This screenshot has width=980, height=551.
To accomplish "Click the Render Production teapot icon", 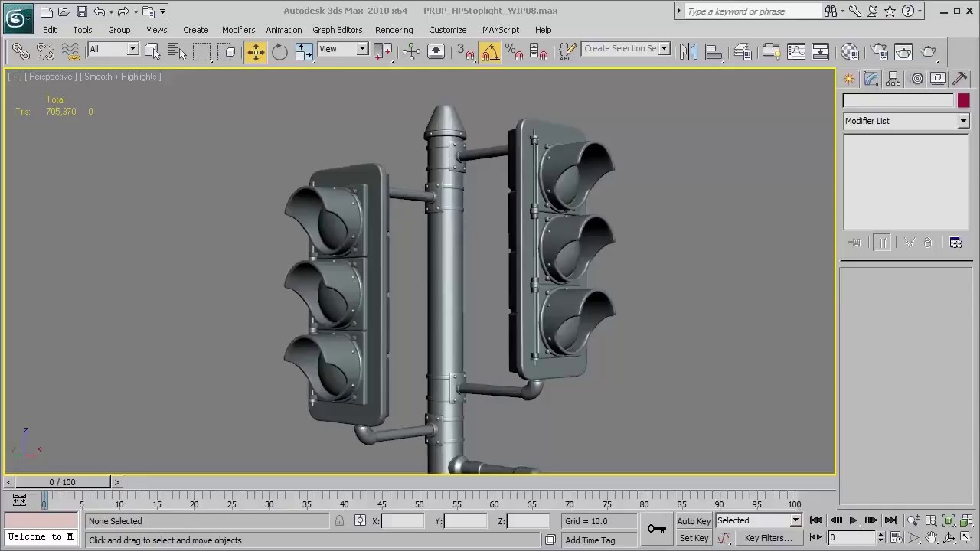I will tap(929, 52).
